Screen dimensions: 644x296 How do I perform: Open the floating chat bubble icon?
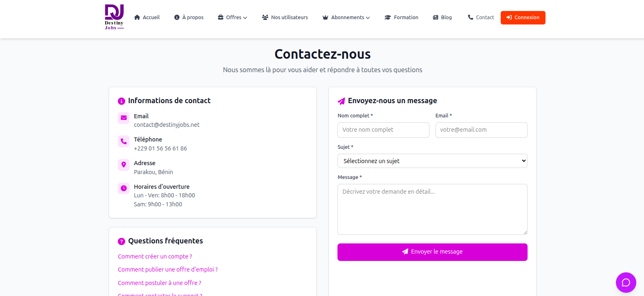[626, 283]
